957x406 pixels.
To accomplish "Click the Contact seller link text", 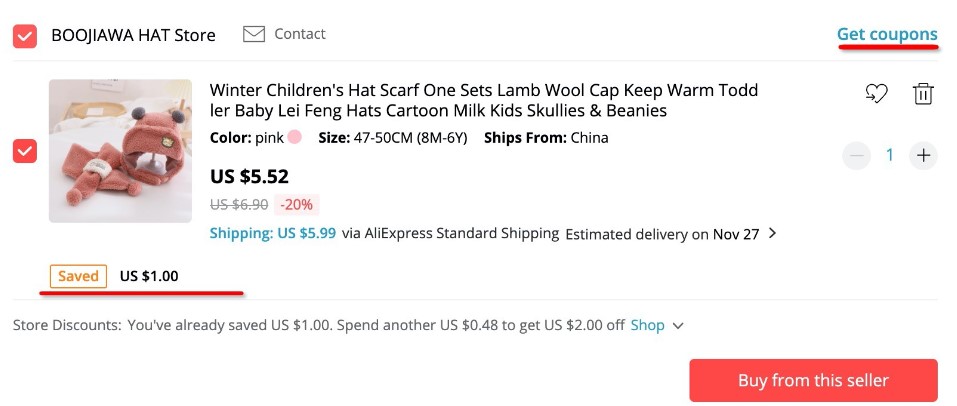I will pos(300,34).
